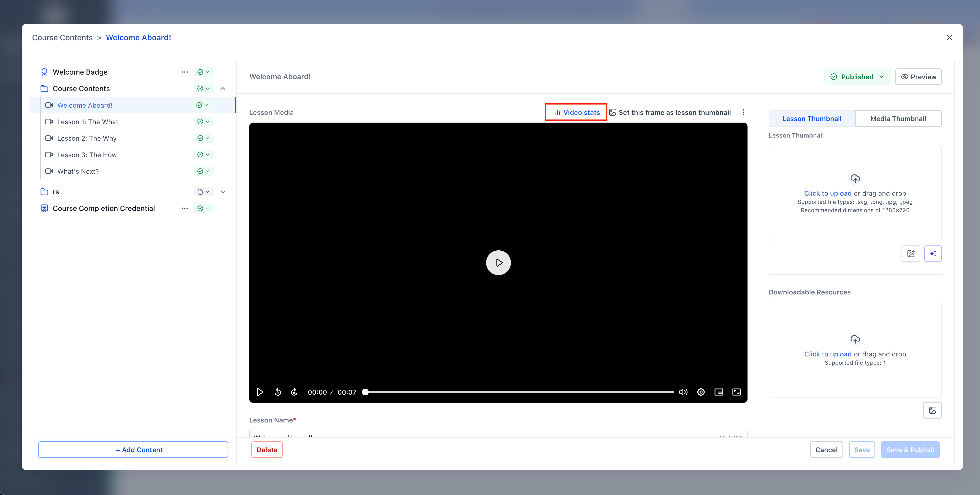Screen dimensions: 980x495
Task: Mute video with the volume icon
Action: (683, 392)
